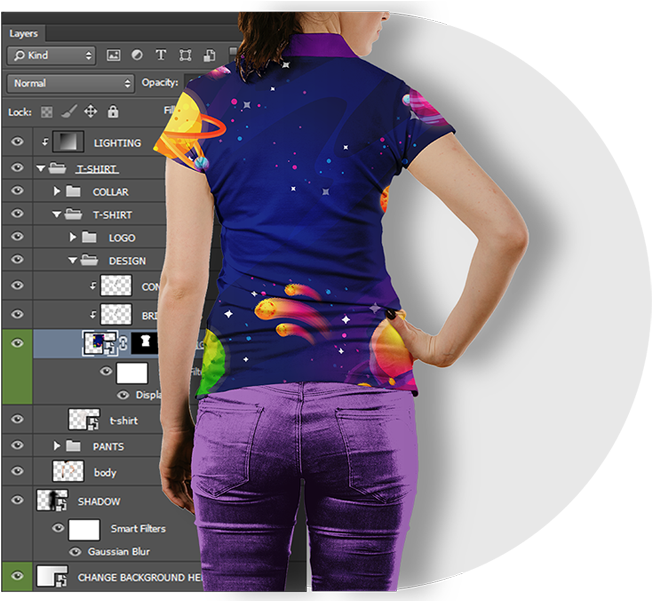
Task: Toggle SHADOW Smart Filters visibility
Action: coord(58,528)
